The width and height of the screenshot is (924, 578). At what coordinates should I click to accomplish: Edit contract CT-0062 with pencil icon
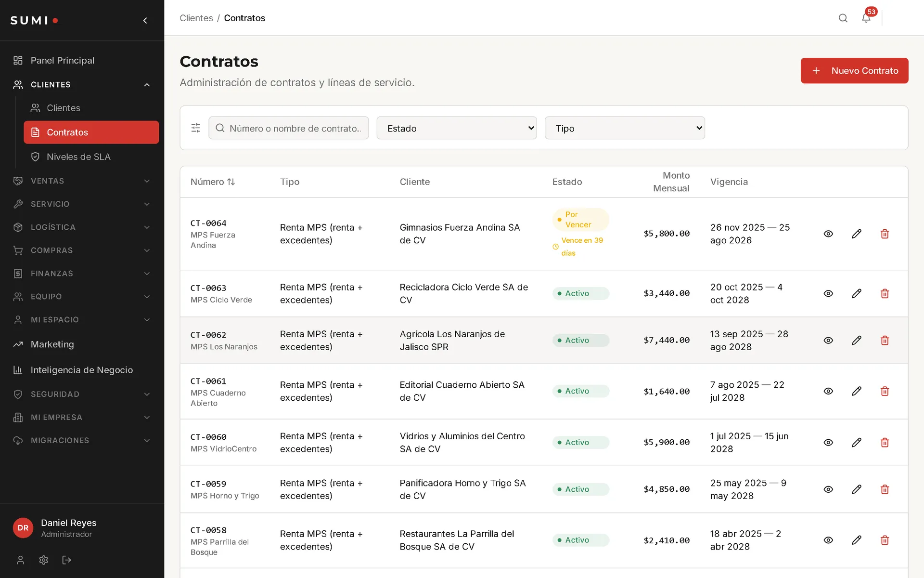pyautogui.click(x=856, y=341)
